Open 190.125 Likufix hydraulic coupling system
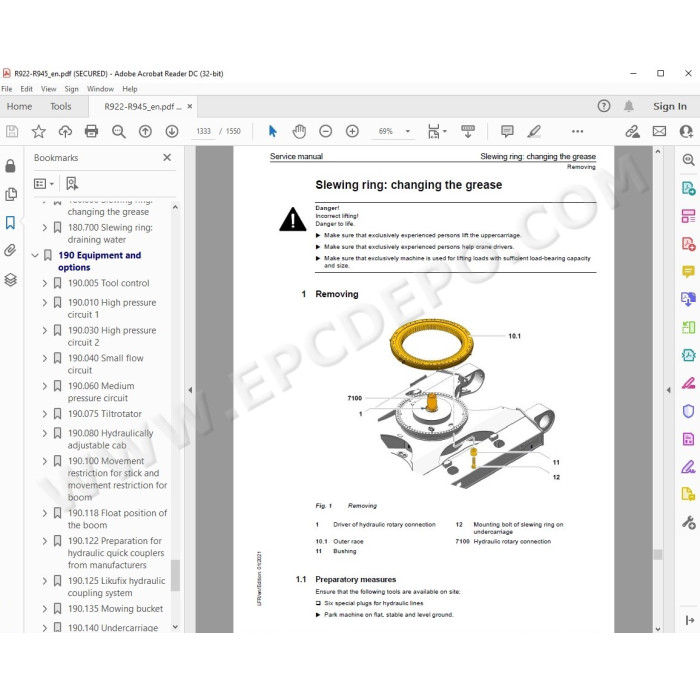Image resolution: width=700 pixels, height=700 pixels. (x=116, y=587)
